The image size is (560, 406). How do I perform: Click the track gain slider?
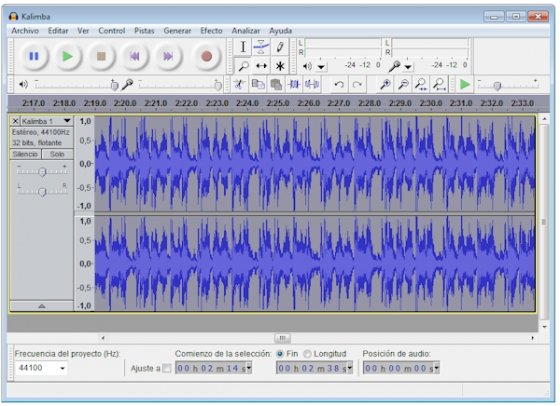click(x=42, y=172)
